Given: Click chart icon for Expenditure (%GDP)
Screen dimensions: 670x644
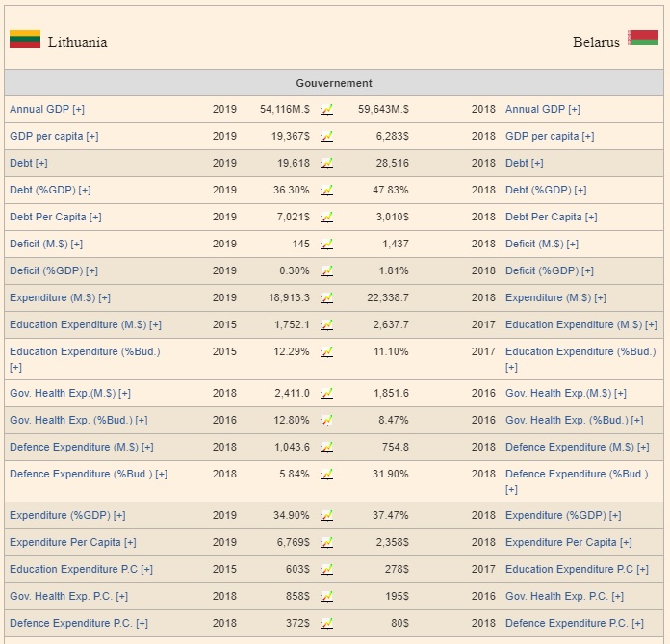Looking at the screenshot, I should point(327,515).
